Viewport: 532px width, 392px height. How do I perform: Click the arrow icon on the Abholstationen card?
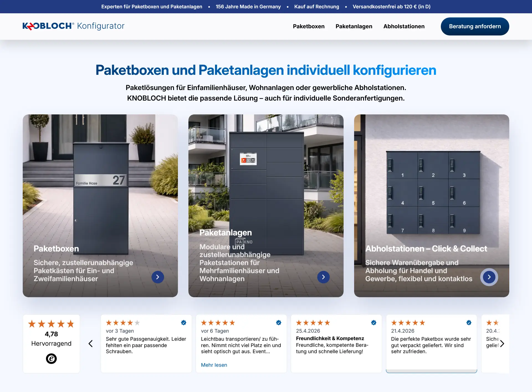click(x=489, y=277)
